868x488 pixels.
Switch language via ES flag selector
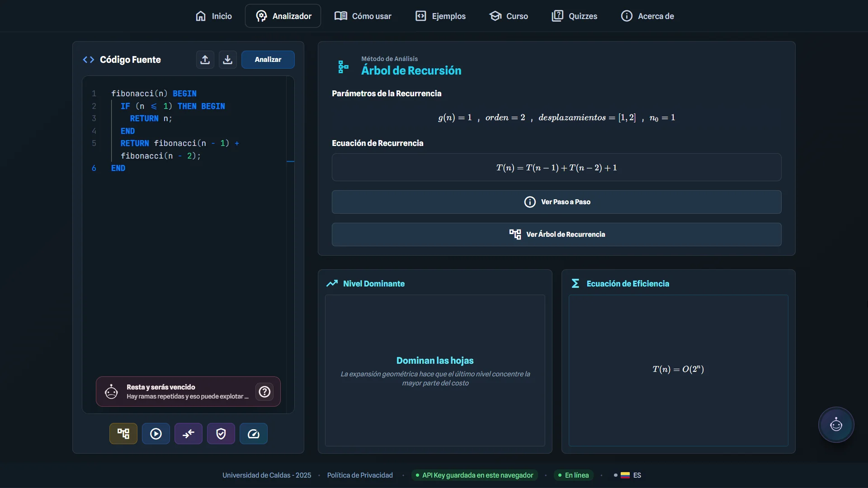627,475
